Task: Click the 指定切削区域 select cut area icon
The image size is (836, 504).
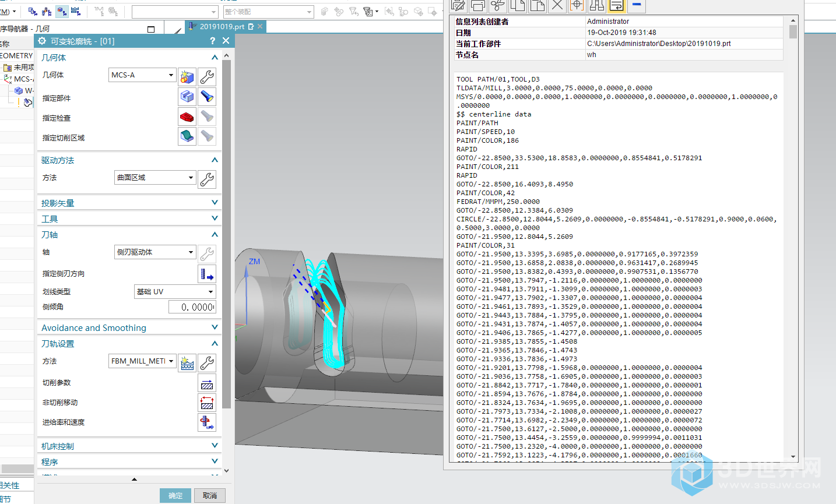Action: pyautogui.click(x=187, y=136)
